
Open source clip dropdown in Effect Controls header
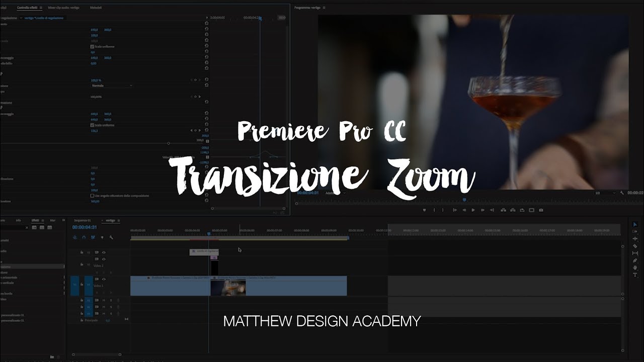pos(21,18)
